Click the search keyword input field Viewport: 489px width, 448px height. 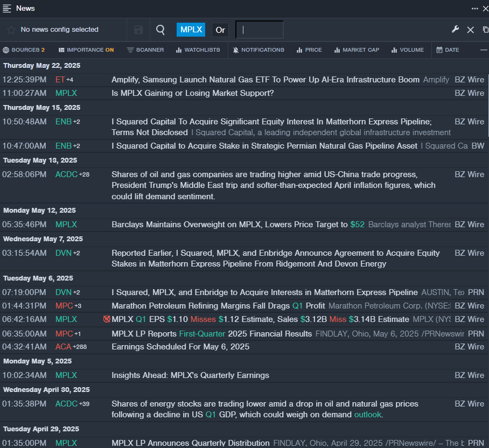[260, 30]
